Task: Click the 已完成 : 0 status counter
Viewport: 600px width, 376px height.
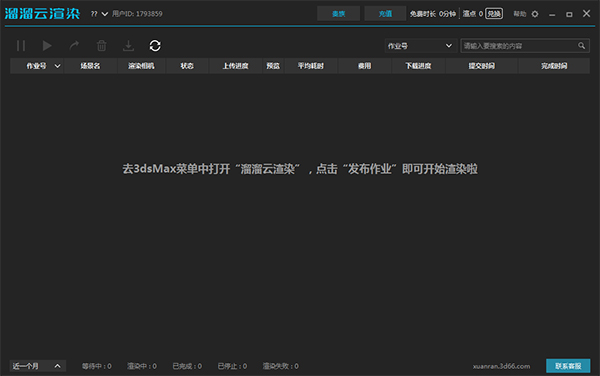Action: tap(187, 366)
